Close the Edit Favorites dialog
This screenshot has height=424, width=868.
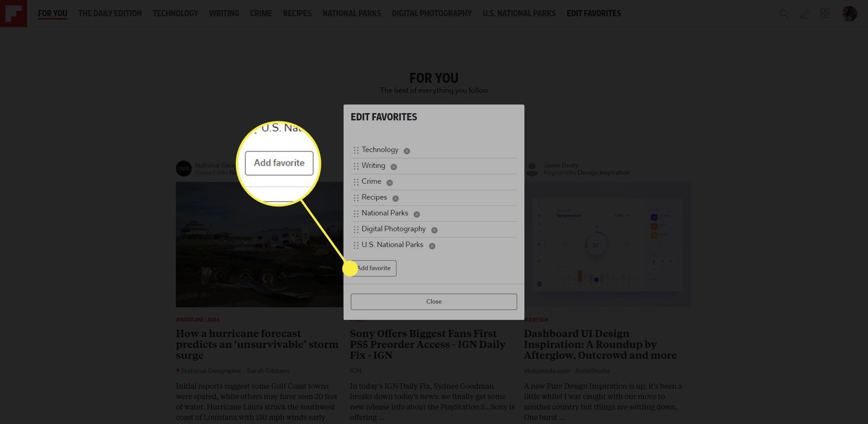tap(434, 302)
